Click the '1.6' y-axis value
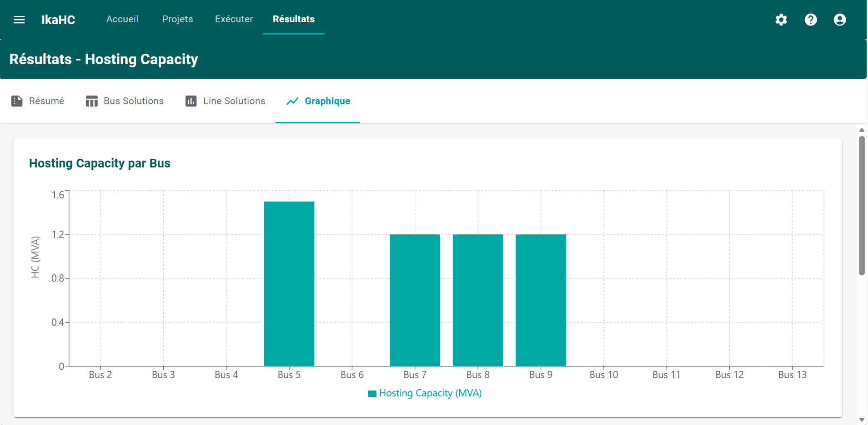The height and width of the screenshot is (425, 868). tap(58, 195)
